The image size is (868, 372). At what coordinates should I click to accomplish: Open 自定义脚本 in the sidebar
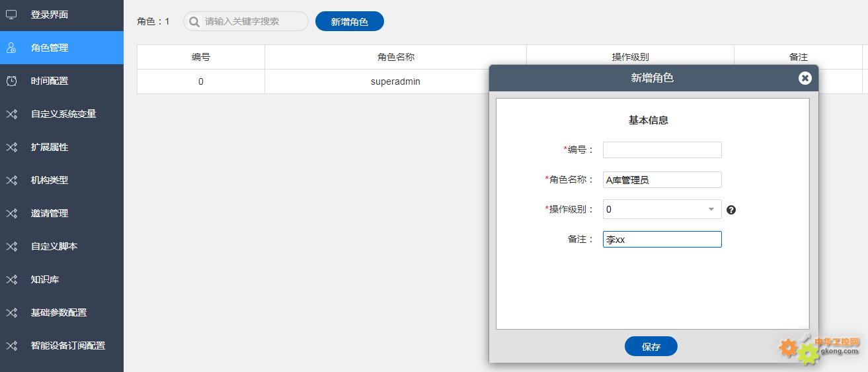click(x=61, y=246)
